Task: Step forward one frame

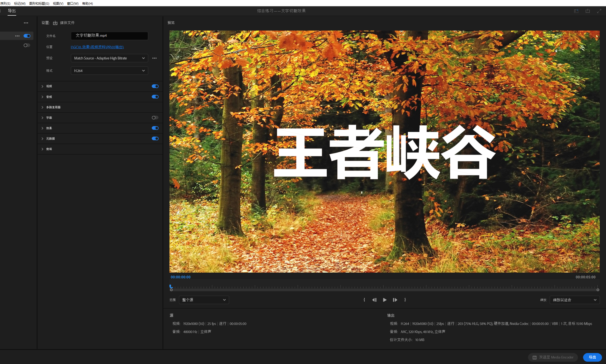Action: click(x=395, y=300)
